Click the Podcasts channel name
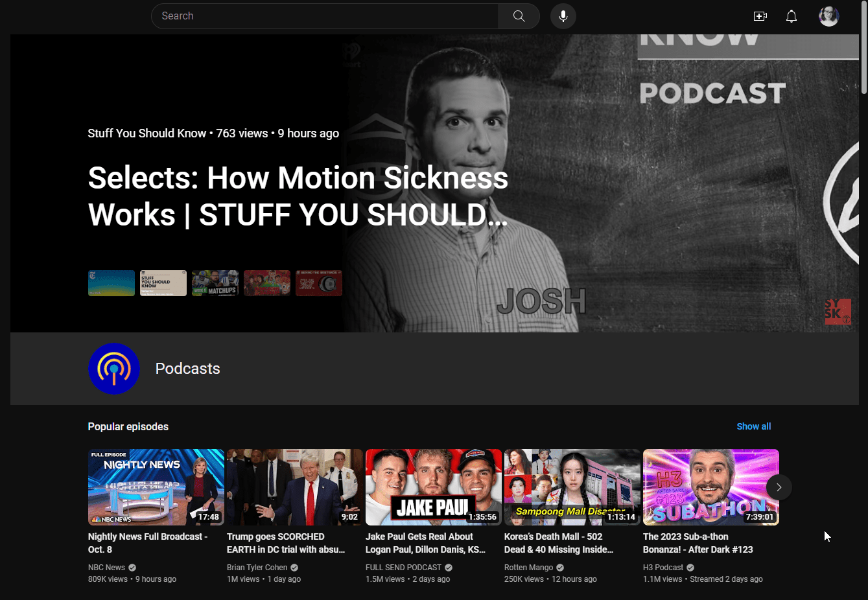Screen dimensions: 868x600 pos(187,369)
